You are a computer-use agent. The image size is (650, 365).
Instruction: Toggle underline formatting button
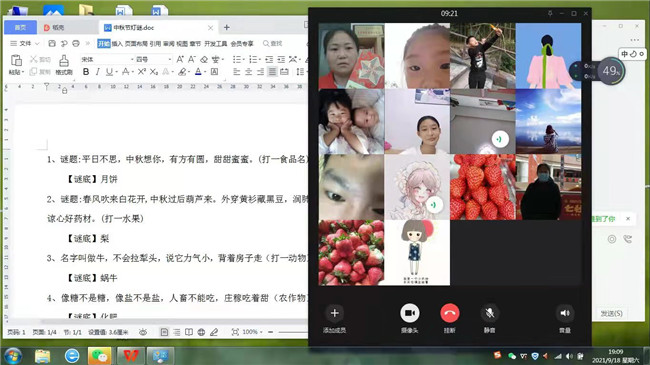[109, 72]
